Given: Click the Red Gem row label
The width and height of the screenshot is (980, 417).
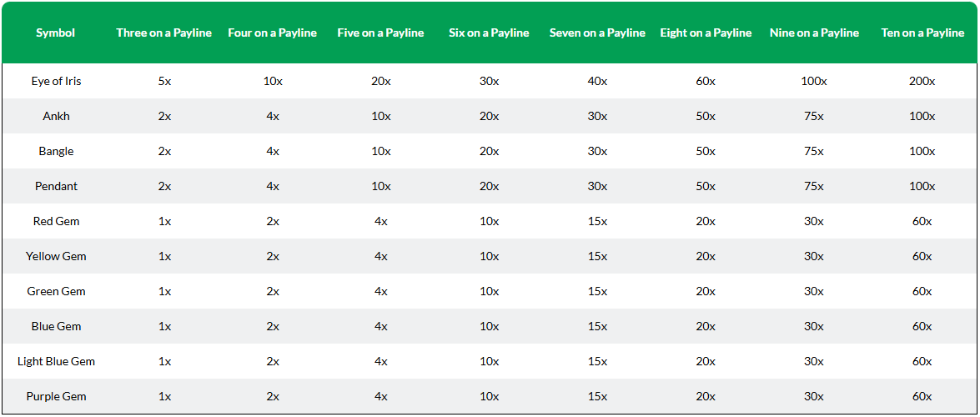Looking at the screenshot, I should 56,221.
